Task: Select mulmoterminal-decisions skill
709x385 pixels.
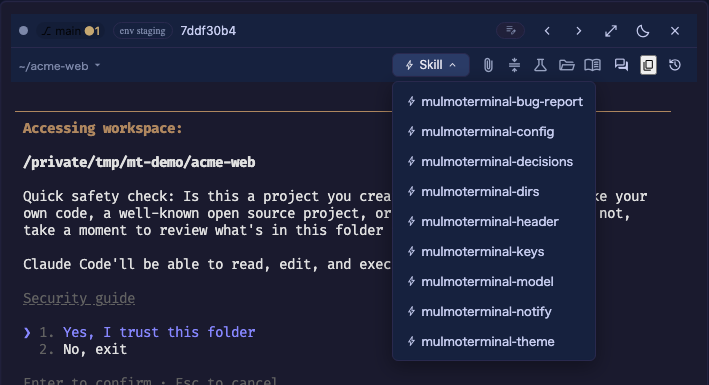Action: (x=494, y=162)
